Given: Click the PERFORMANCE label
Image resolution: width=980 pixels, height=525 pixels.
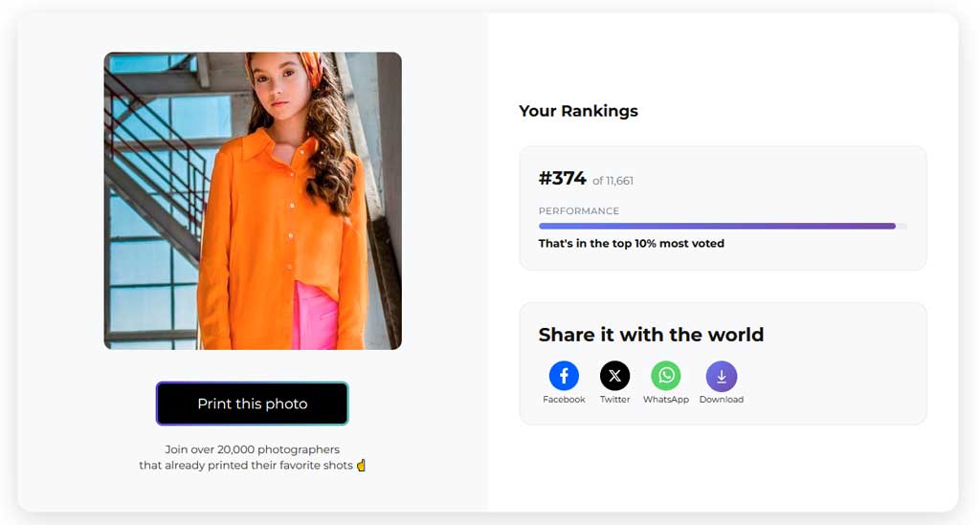Looking at the screenshot, I should [579, 211].
